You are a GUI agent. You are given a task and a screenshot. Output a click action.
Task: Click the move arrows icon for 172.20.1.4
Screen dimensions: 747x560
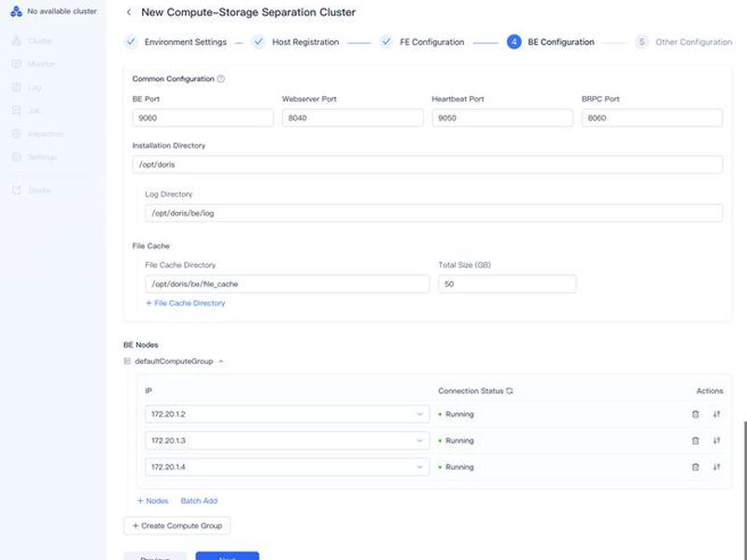tap(716, 468)
